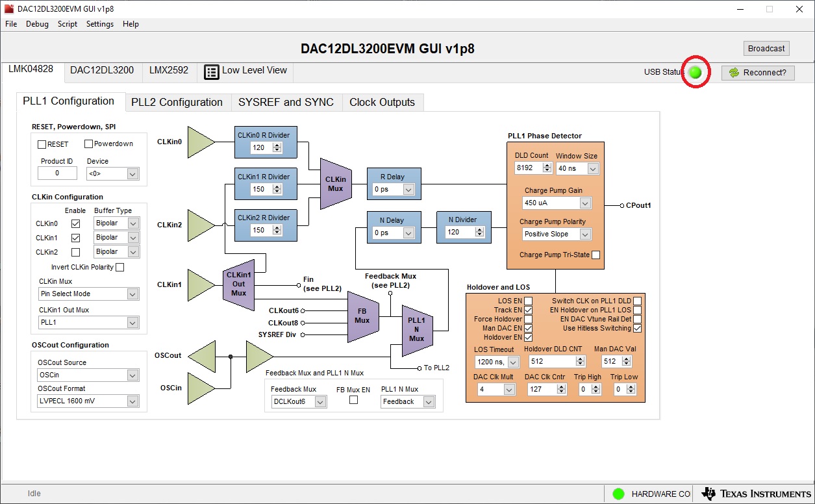Click the CLKin0 input buffer triangle
The image size is (815, 504).
201,142
